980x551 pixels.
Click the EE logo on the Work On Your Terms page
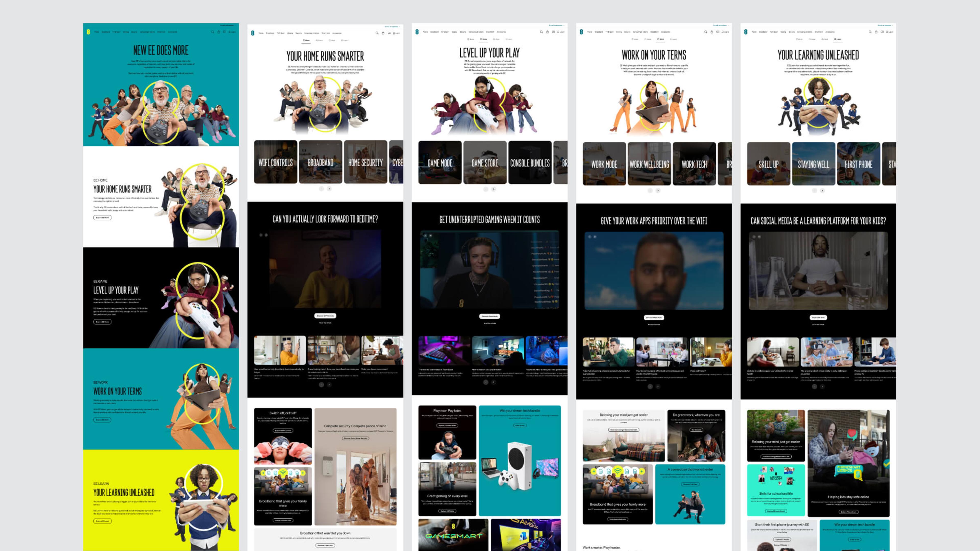tap(581, 32)
